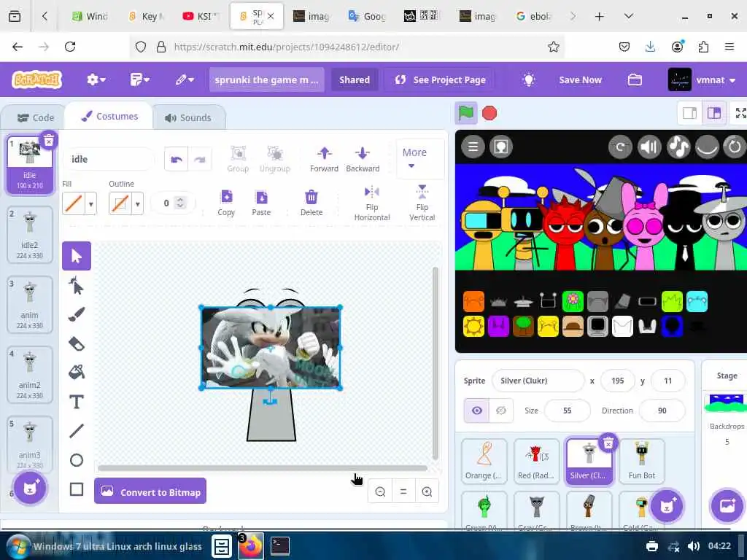Zoom in the costume canvas
The height and width of the screenshot is (560, 747).
427,491
